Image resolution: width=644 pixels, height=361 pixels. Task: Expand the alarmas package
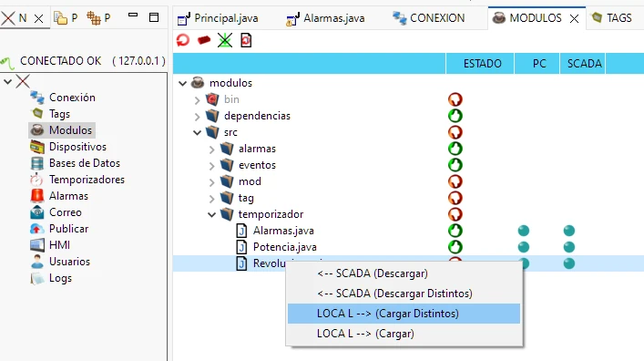pyautogui.click(x=212, y=150)
